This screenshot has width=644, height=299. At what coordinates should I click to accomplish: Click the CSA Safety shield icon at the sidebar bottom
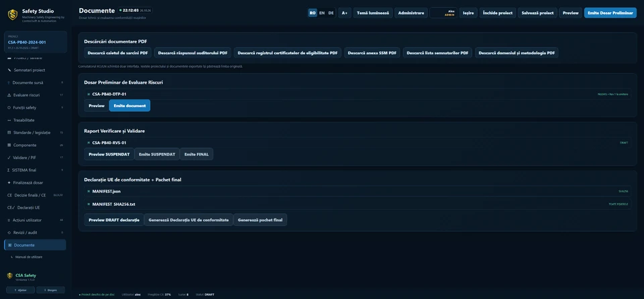click(x=10, y=276)
